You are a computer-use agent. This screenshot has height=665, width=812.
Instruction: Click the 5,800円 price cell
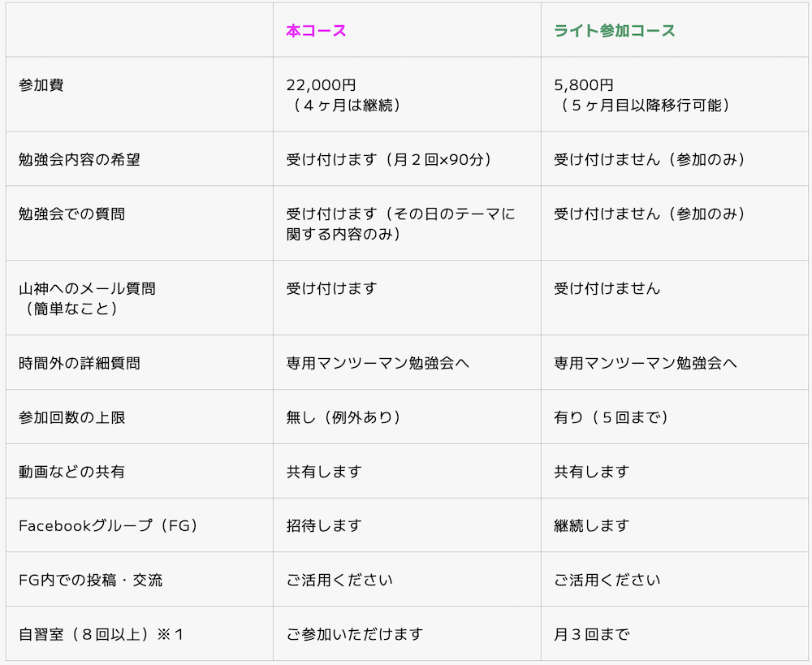pos(584,85)
